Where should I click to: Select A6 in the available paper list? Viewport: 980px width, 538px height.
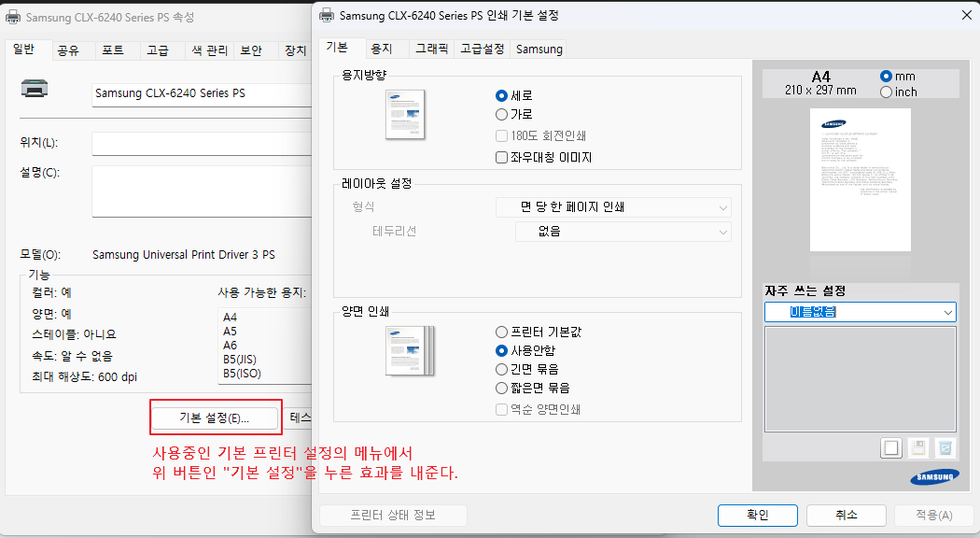(230, 346)
